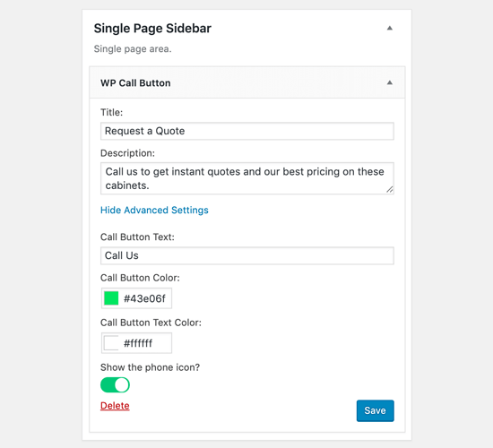Grab the Description textarea resize handle
Image resolution: width=493 pixels, height=448 pixels.
(390, 189)
